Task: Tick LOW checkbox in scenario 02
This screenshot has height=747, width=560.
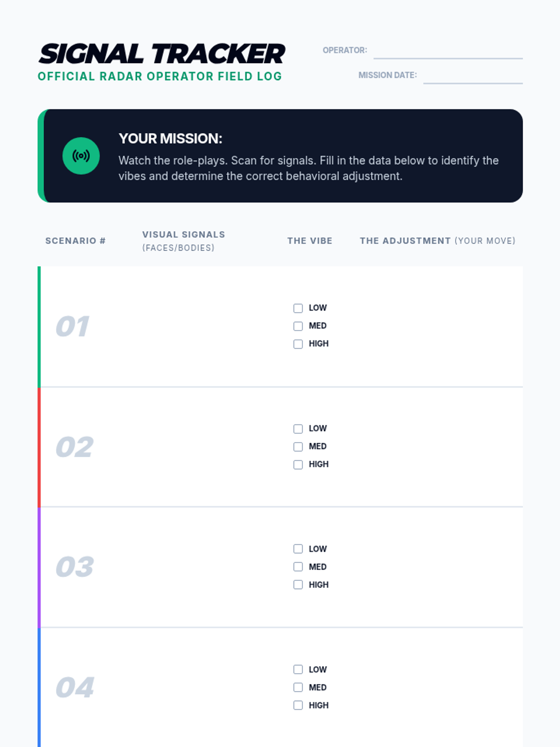Action: (298, 429)
